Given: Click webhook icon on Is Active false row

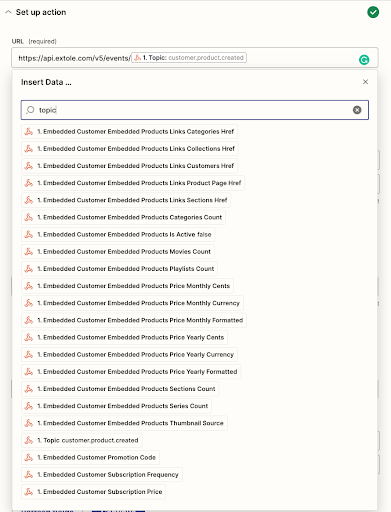Looking at the screenshot, I should 29,234.
